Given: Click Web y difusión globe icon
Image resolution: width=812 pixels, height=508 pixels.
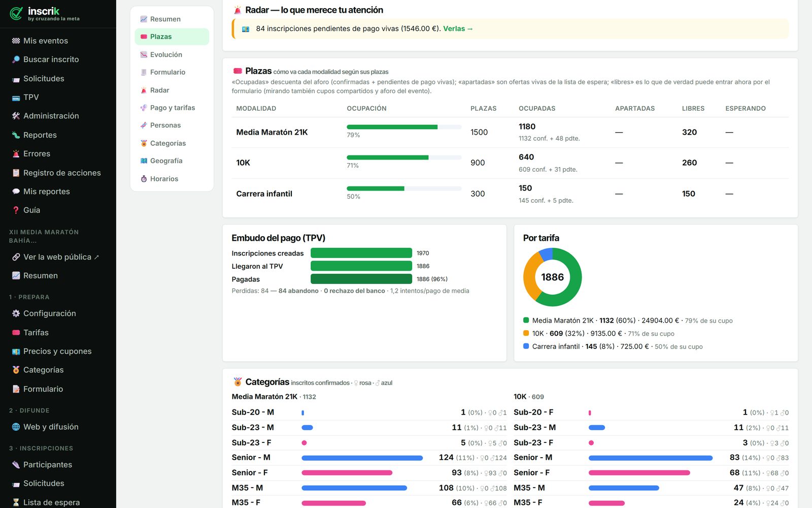Looking at the screenshot, I should tap(16, 427).
